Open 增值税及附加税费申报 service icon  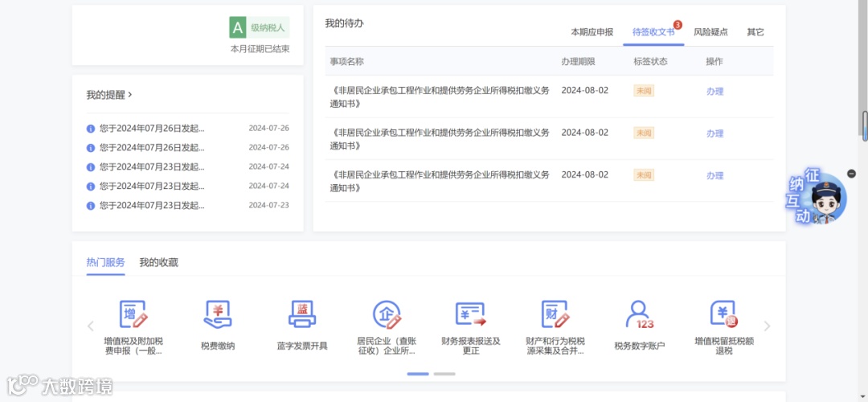133,314
